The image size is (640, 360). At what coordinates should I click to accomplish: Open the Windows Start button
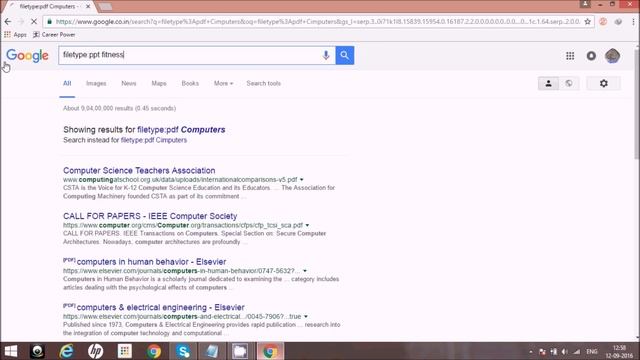(x=11, y=351)
